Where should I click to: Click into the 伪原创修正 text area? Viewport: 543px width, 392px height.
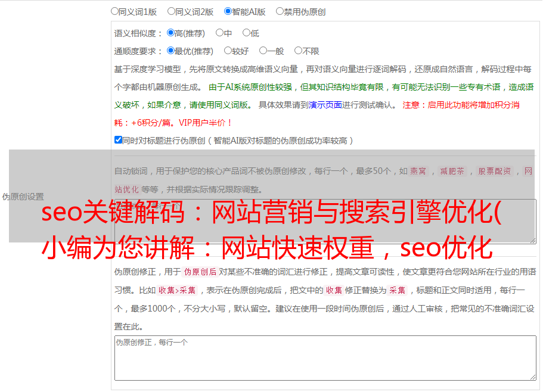tap(325, 357)
